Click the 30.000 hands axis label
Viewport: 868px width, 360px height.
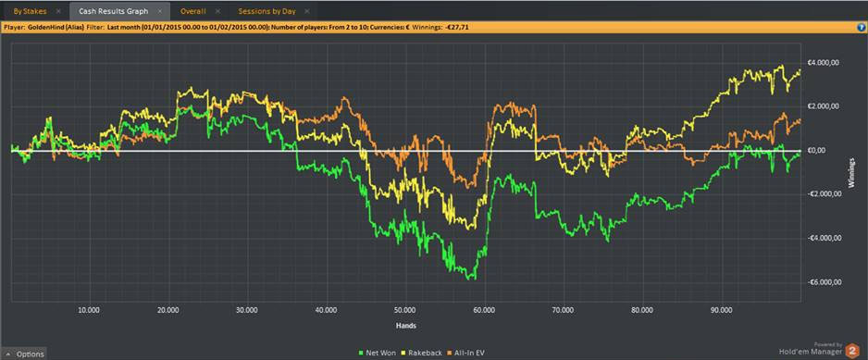point(246,311)
